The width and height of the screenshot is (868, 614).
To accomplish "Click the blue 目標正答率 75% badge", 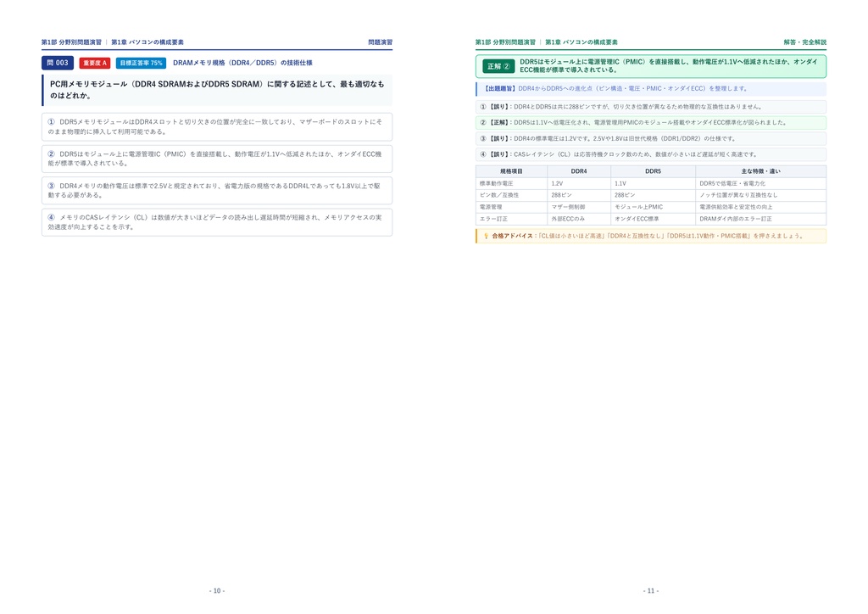I will tap(142, 63).
